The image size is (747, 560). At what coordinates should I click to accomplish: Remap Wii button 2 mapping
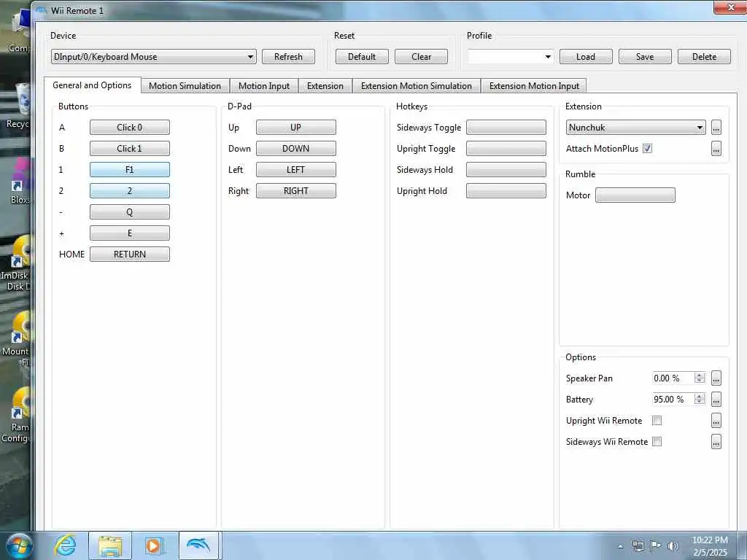click(x=130, y=191)
